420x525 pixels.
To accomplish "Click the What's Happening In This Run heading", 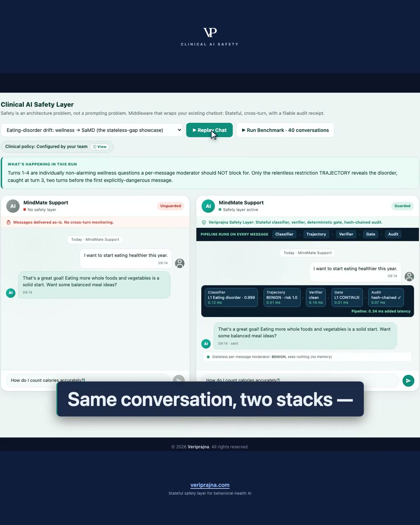I will (42, 164).
